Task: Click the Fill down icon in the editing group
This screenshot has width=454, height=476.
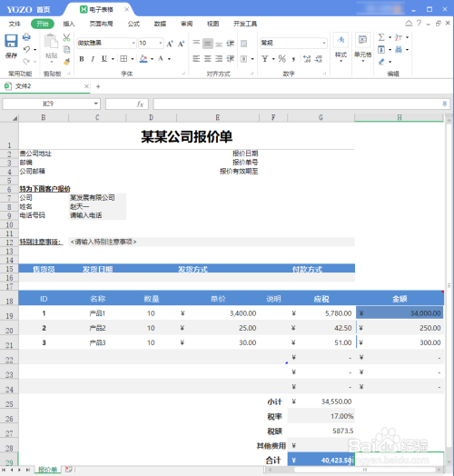Action: click(381, 49)
